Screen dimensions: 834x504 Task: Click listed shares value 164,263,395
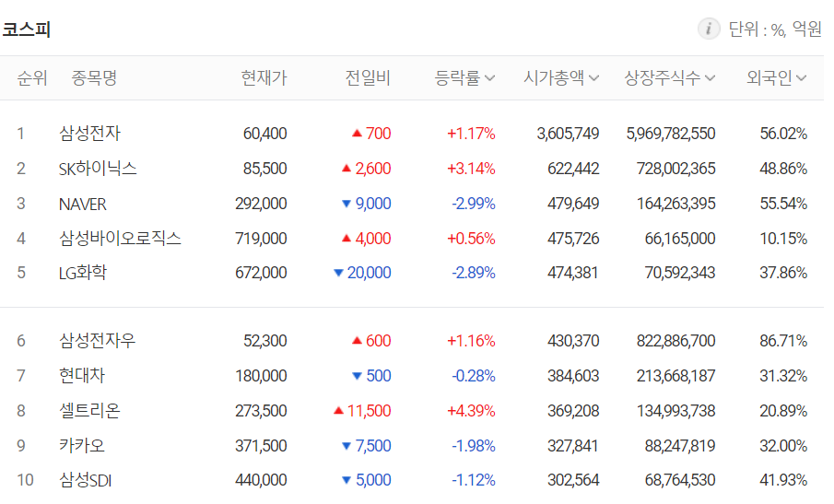pyautogui.click(x=676, y=204)
